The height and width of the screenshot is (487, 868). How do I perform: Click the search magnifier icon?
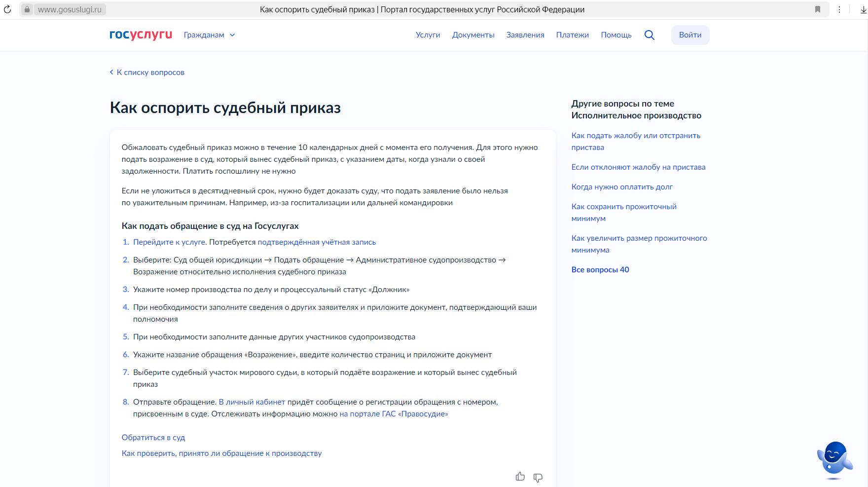649,35
